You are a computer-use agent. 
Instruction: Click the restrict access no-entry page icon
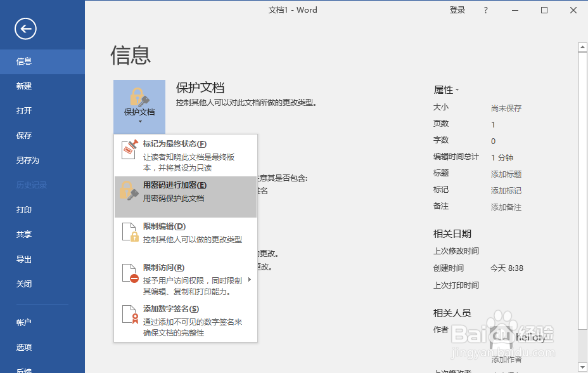click(x=130, y=273)
